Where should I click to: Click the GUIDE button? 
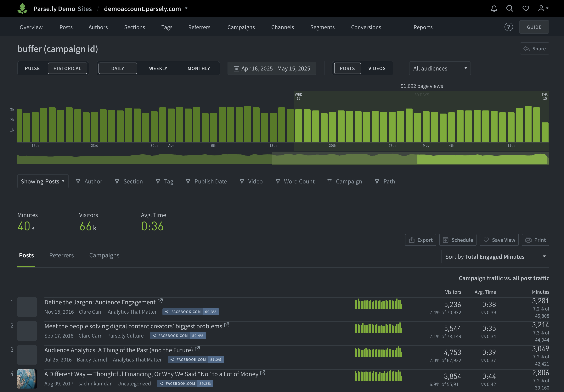(534, 27)
